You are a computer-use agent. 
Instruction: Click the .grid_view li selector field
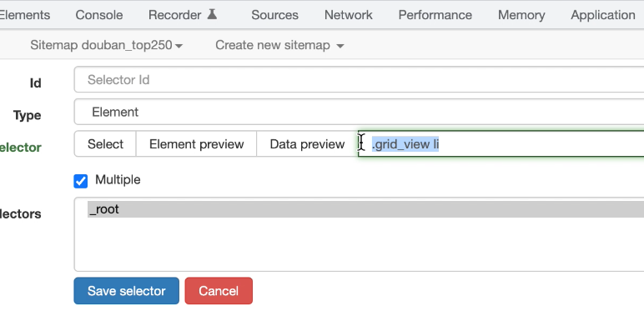click(x=501, y=144)
